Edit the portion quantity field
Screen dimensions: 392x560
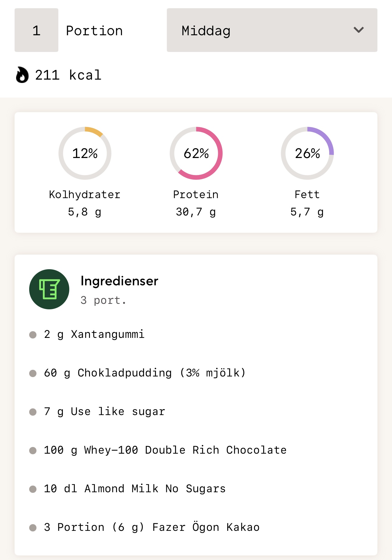coord(36,30)
